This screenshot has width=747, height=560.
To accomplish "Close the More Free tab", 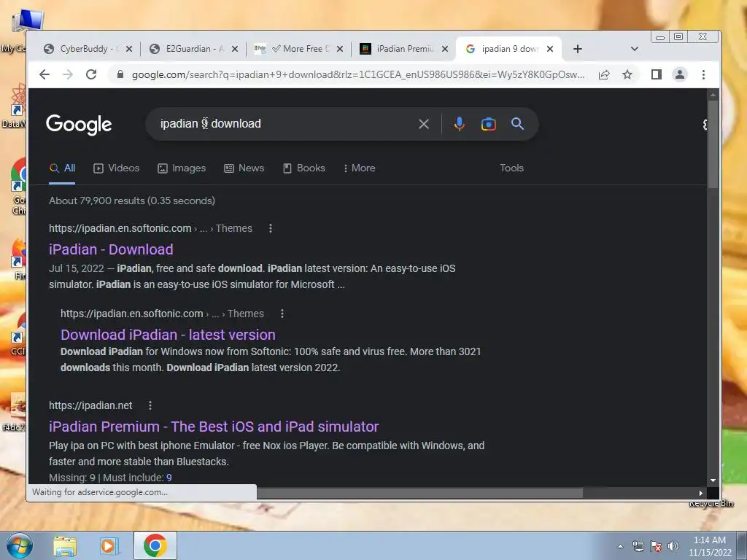I will (x=340, y=49).
